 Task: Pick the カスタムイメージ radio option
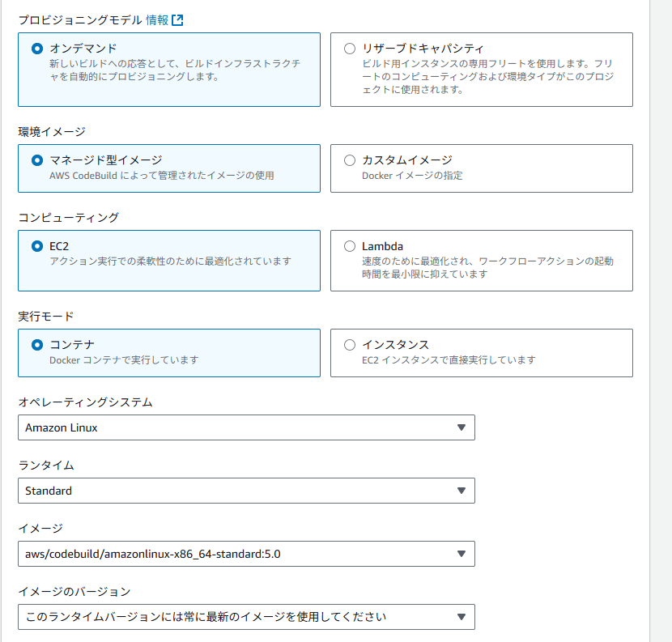point(350,160)
